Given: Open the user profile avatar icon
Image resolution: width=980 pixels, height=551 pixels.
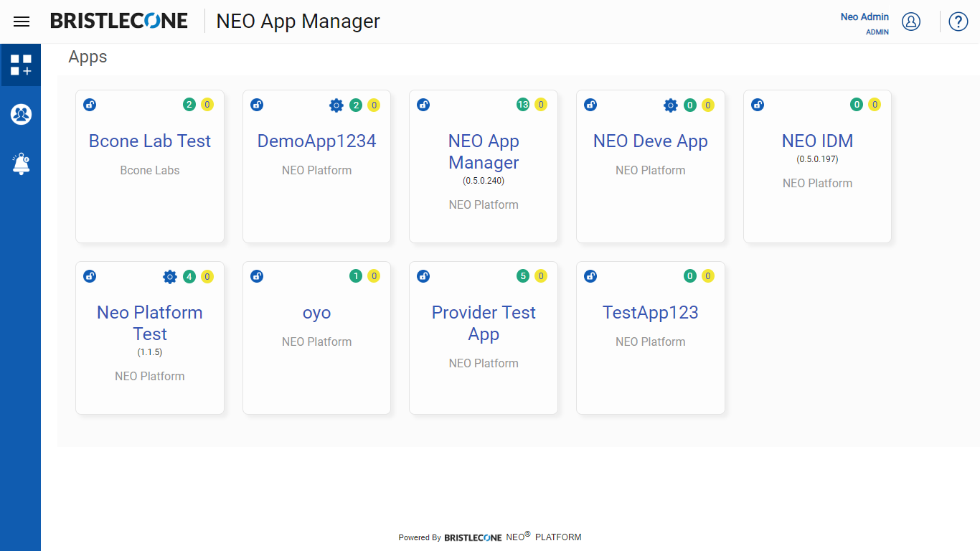Looking at the screenshot, I should click(911, 22).
